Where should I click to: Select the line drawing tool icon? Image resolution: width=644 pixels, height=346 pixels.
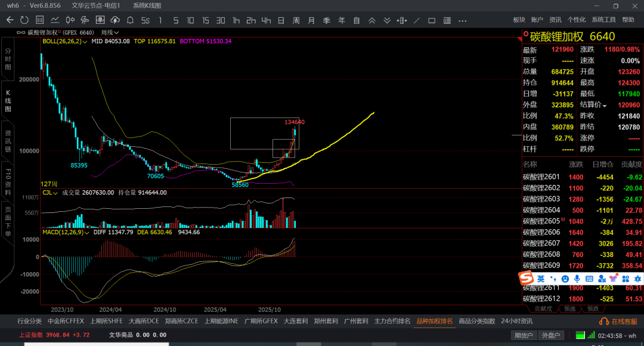click(416, 20)
